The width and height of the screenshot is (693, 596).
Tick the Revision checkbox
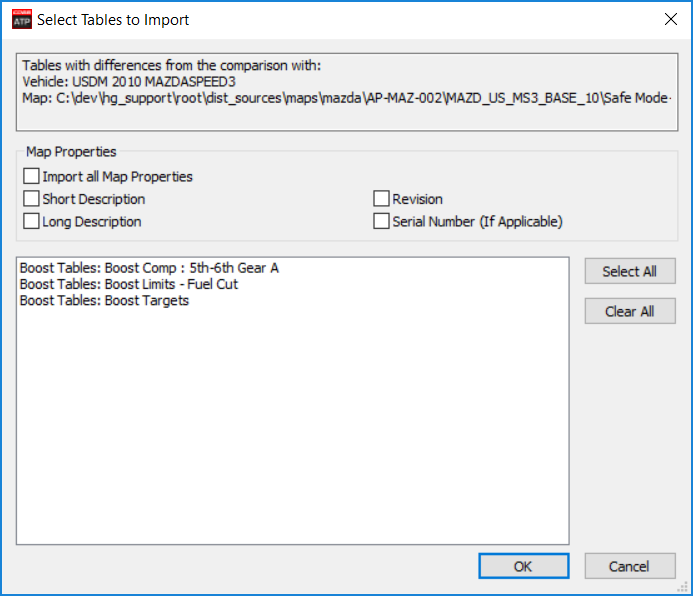pyautogui.click(x=382, y=199)
